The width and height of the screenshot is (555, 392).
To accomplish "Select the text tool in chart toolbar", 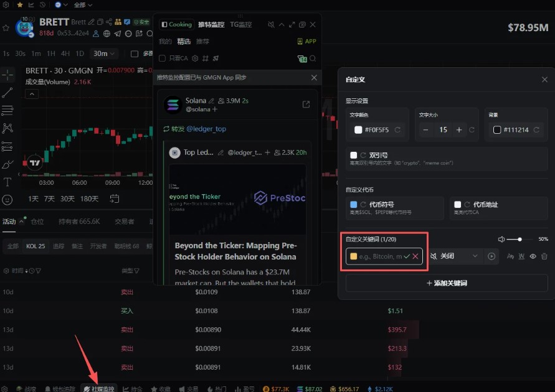I will click(7, 182).
